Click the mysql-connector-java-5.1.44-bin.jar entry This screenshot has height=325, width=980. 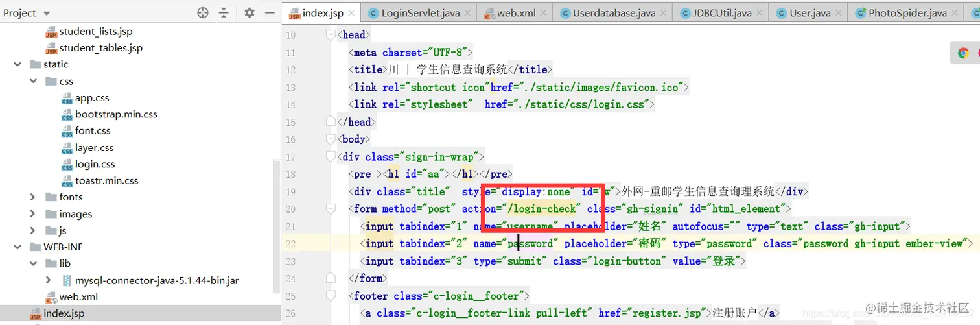point(157,280)
